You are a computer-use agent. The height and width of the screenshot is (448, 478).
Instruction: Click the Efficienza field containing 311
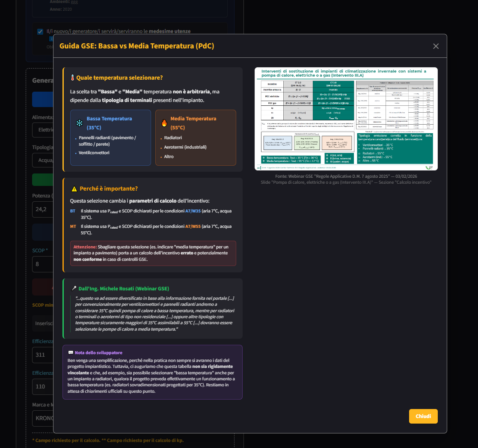(x=43, y=355)
